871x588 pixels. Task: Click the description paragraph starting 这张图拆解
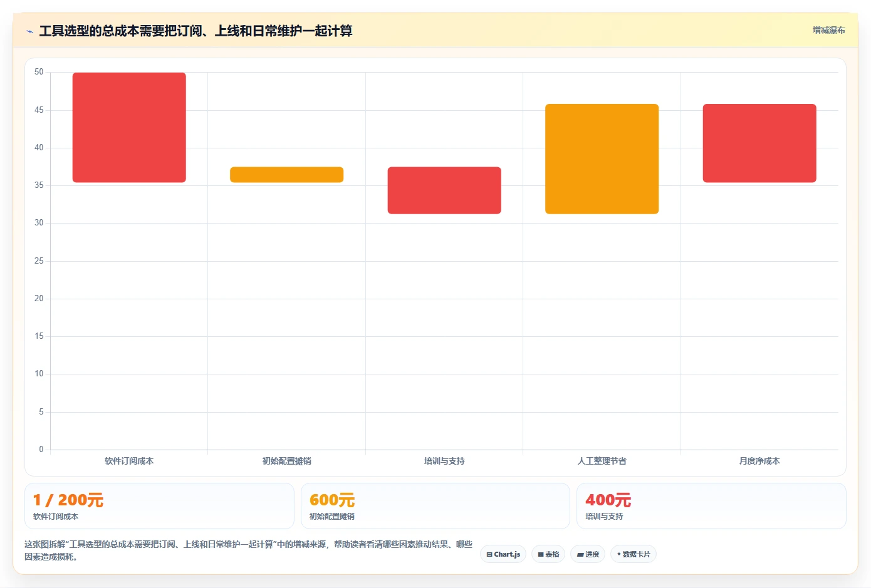pos(248,550)
